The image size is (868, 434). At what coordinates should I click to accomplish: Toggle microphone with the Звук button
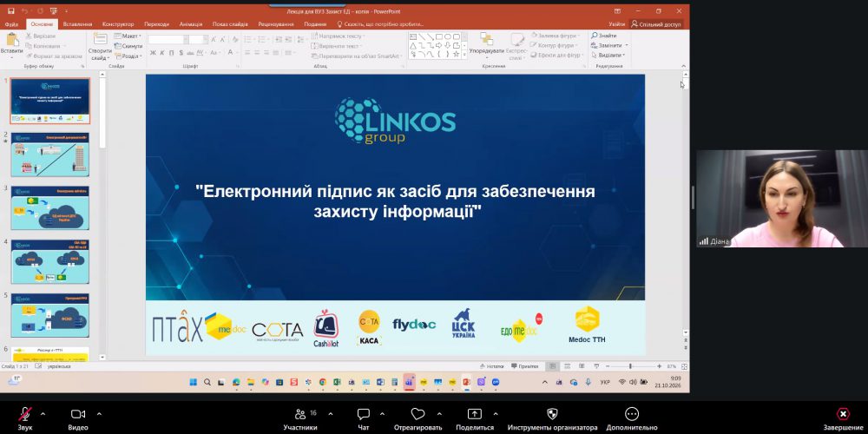(x=25, y=419)
